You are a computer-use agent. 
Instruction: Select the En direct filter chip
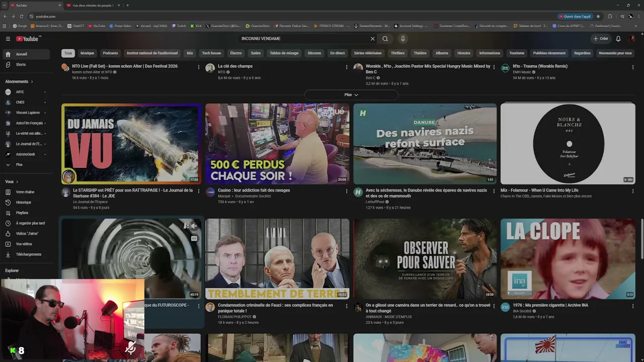[x=338, y=53]
